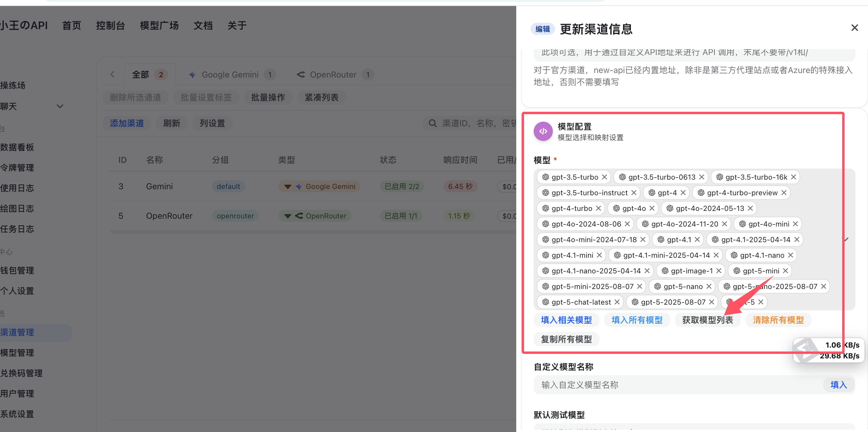The width and height of the screenshot is (868, 432).
Task: Focus the 输入自定义模型名称 input field
Action: click(x=678, y=385)
